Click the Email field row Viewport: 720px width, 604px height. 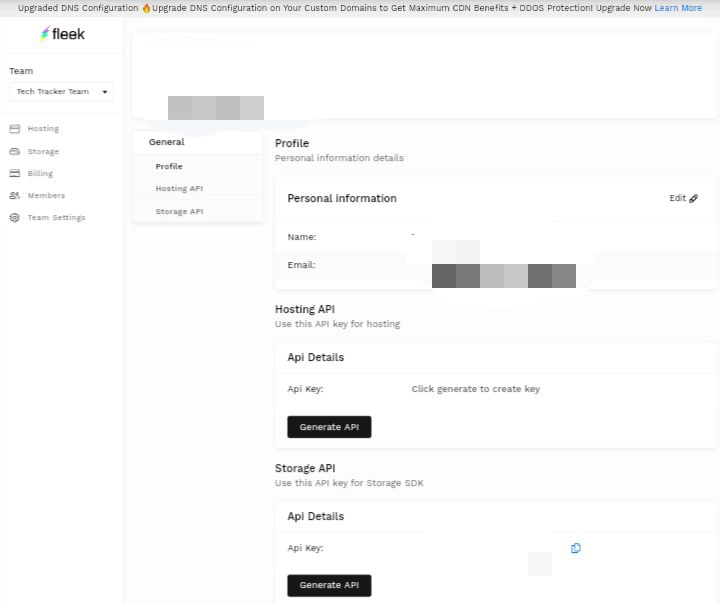[495, 265]
